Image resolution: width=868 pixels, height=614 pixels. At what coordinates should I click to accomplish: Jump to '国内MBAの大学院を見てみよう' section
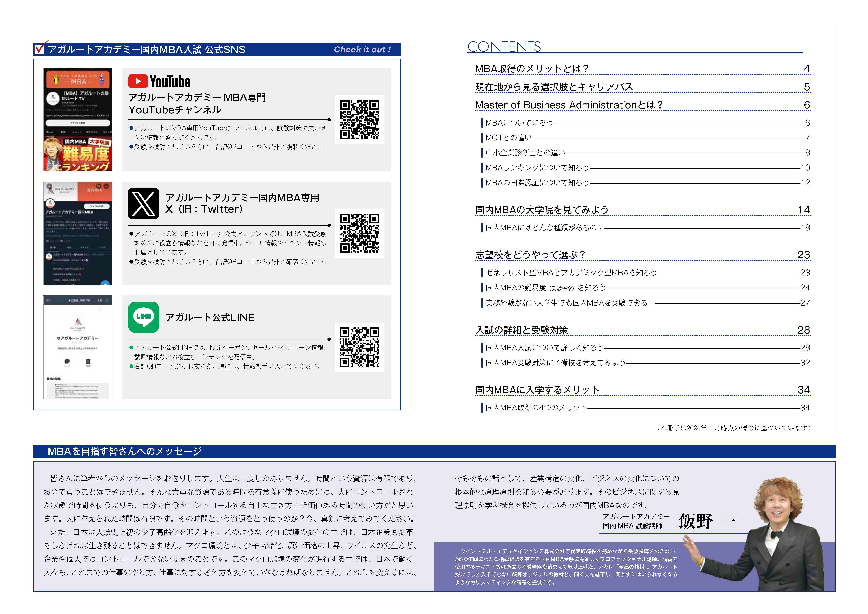tap(542, 210)
